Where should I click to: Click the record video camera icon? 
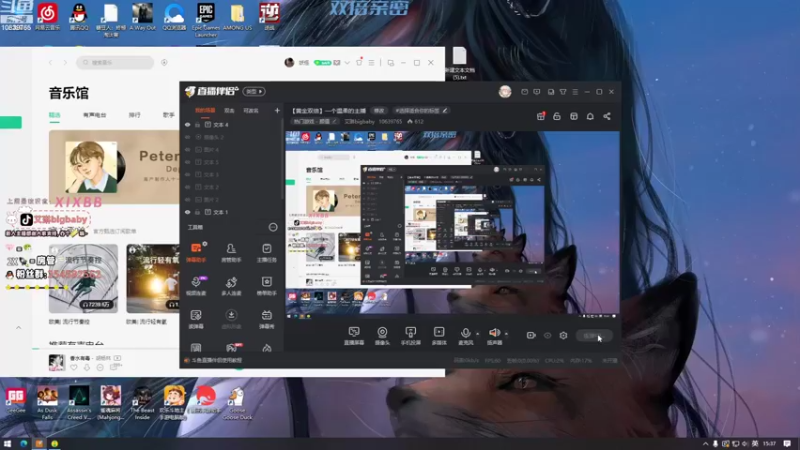(x=531, y=335)
